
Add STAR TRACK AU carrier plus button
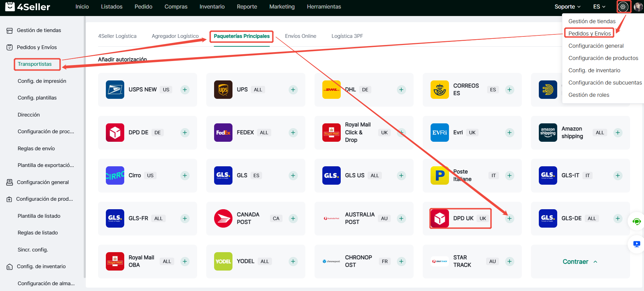(510, 261)
